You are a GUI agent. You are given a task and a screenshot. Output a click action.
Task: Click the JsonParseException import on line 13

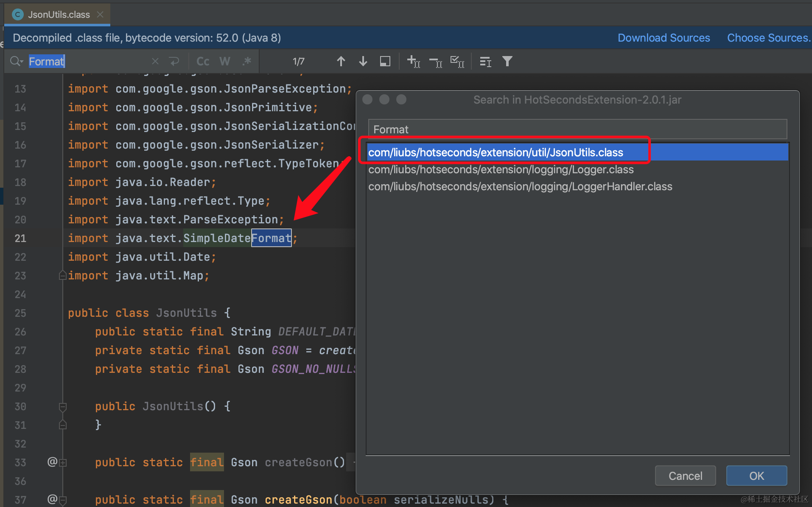tap(210, 89)
